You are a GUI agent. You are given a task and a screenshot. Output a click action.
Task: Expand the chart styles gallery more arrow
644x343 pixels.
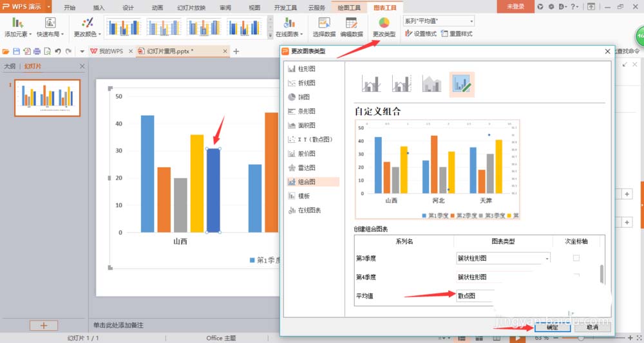coord(270,35)
